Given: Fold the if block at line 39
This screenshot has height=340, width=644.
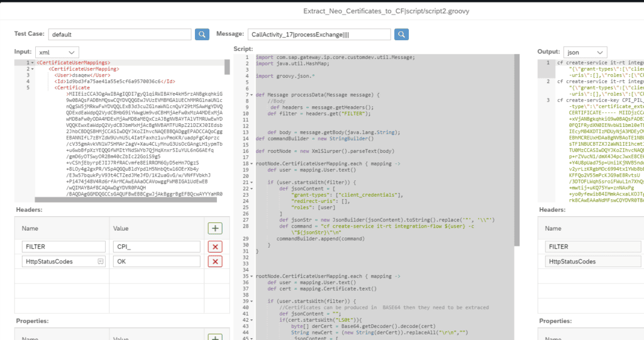Looking at the screenshot, I should coord(252,302).
